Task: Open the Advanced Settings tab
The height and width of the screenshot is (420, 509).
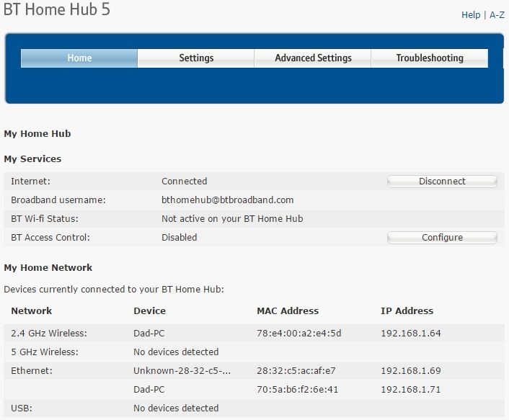Action: (x=313, y=58)
